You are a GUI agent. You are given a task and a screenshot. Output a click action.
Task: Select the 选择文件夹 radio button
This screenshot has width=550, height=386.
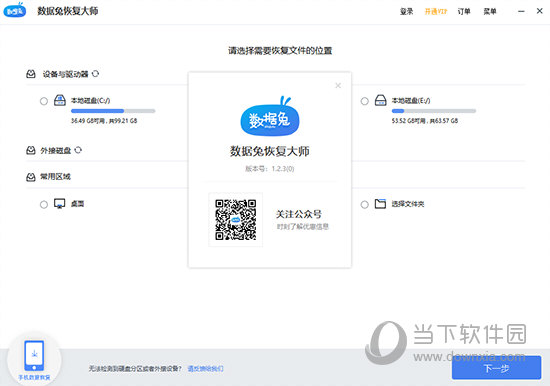tap(365, 204)
